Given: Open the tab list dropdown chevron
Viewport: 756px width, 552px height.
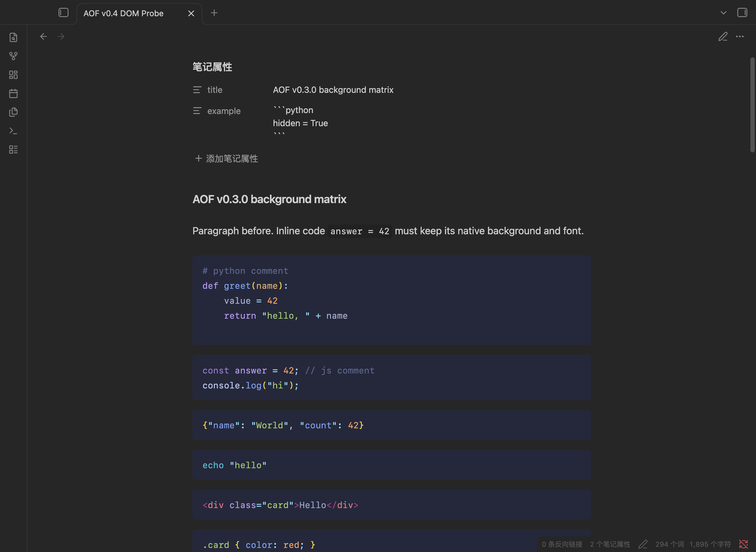Looking at the screenshot, I should tap(723, 13).
